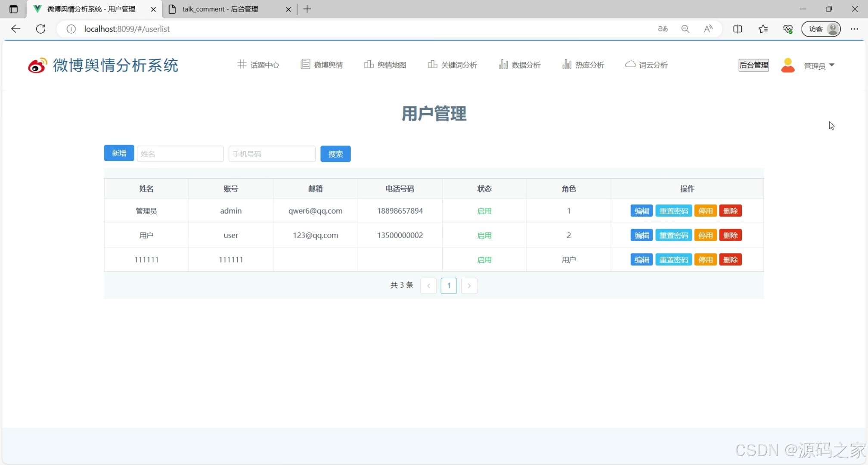This screenshot has width=868, height=465.
Task: Open 数据分析 from the top menu
Action: [x=519, y=65]
